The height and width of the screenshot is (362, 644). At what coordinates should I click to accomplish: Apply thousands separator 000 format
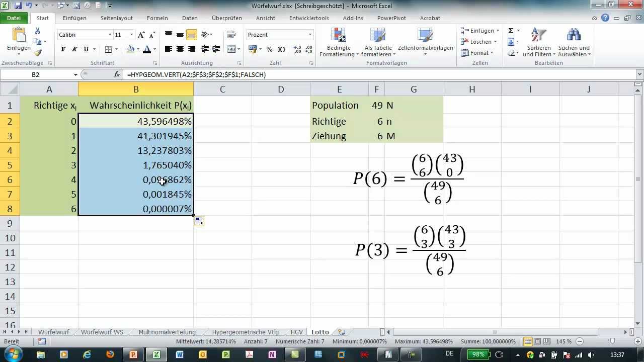pos(281,49)
